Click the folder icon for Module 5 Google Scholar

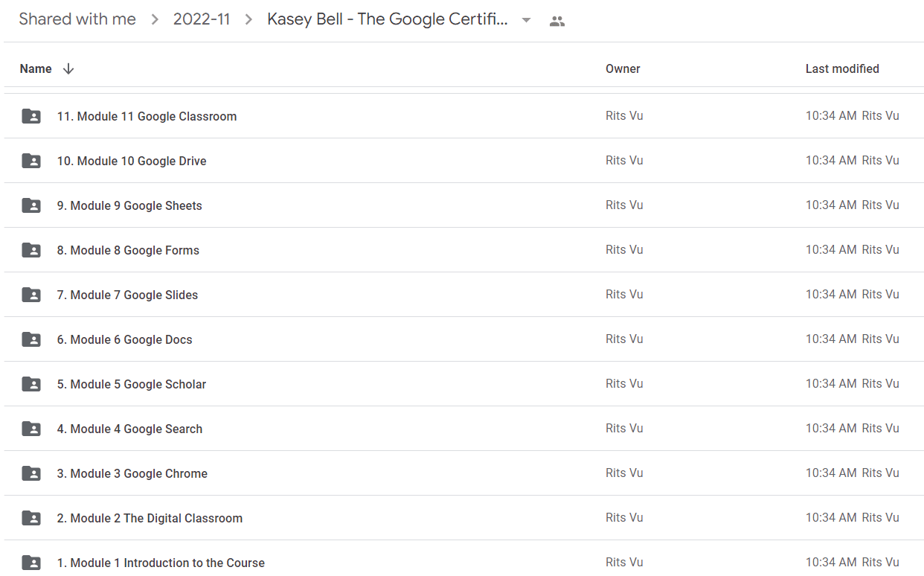pyautogui.click(x=31, y=384)
